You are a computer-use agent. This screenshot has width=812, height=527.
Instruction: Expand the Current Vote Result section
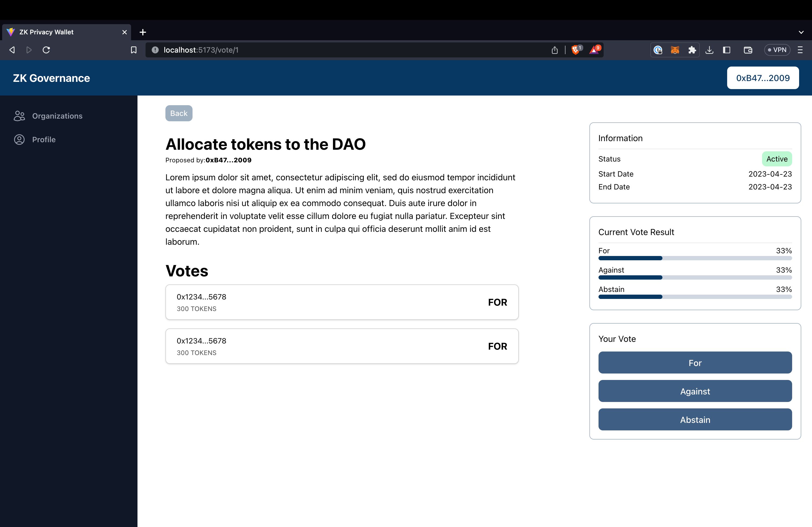click(x=636, y=232)
